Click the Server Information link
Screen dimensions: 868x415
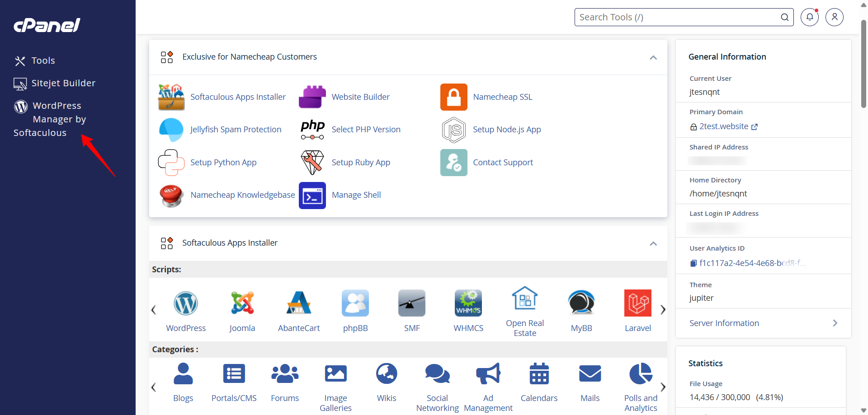(x=724, y=323)
